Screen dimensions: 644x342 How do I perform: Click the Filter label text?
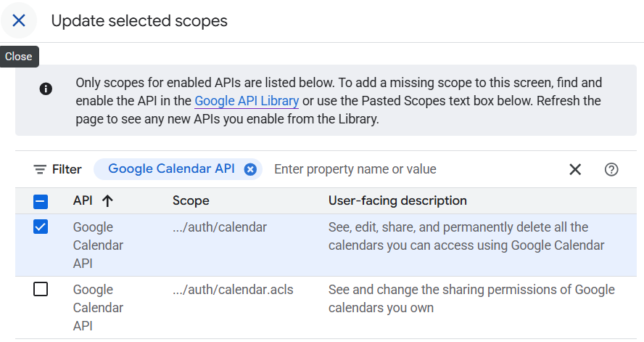point(67,169)
